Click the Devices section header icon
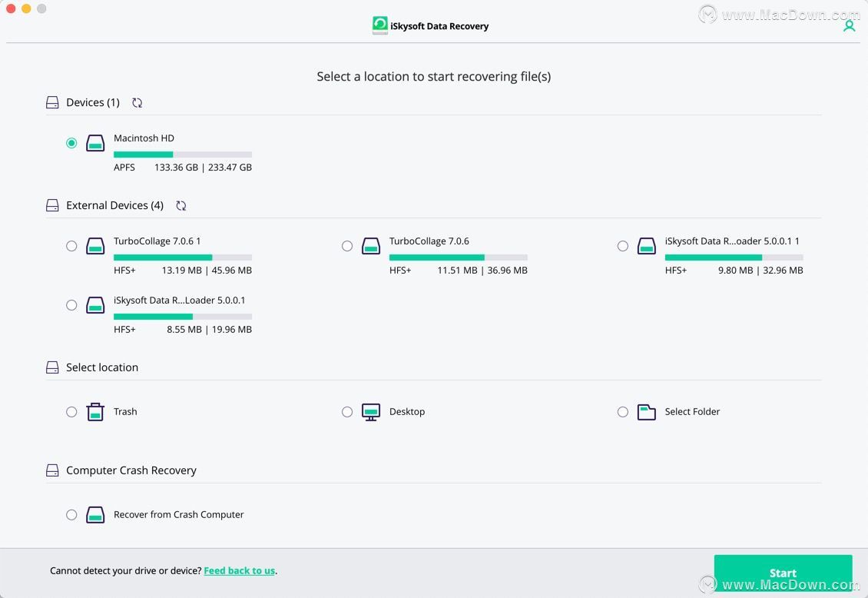Image resolution: width=868 pixels, height=598 pixels. (x=52, y=102)
